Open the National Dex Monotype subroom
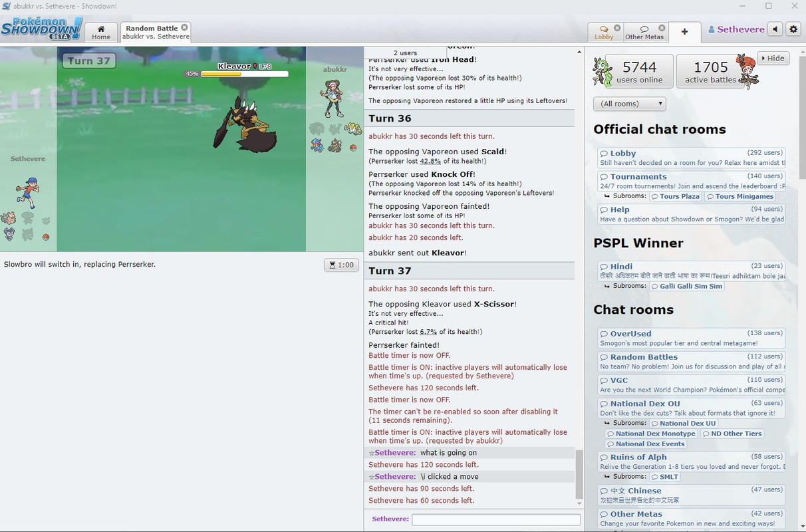Screen dimensions: 806x532 pyautogui.click(x=650, y=434)
